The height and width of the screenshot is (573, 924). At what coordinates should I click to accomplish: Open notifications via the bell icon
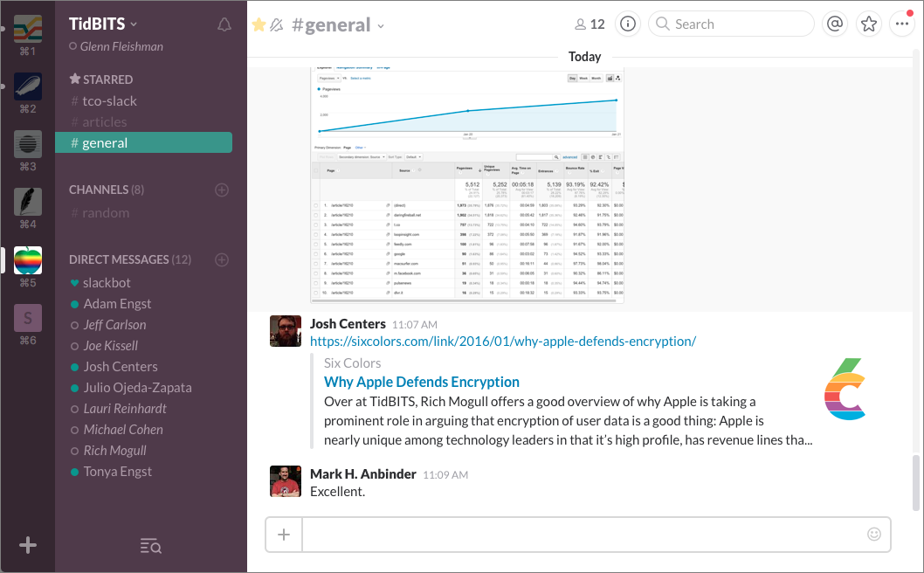tap(224, 24)
